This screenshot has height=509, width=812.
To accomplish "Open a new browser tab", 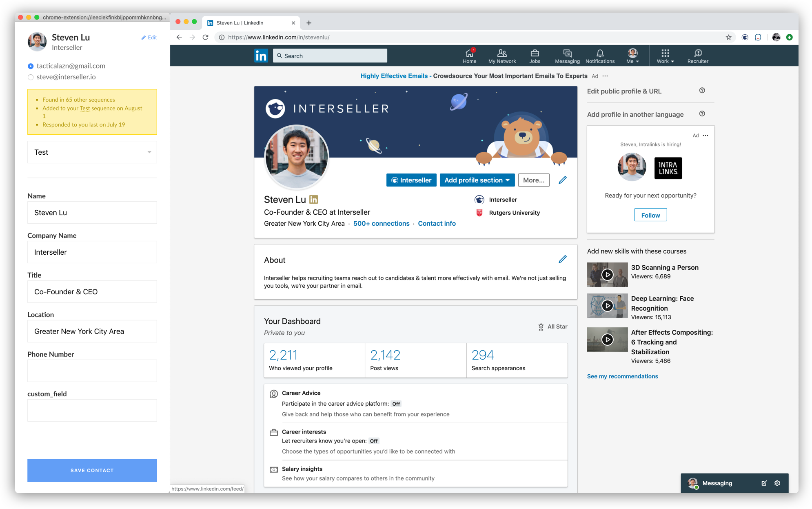I will point(309,23).
